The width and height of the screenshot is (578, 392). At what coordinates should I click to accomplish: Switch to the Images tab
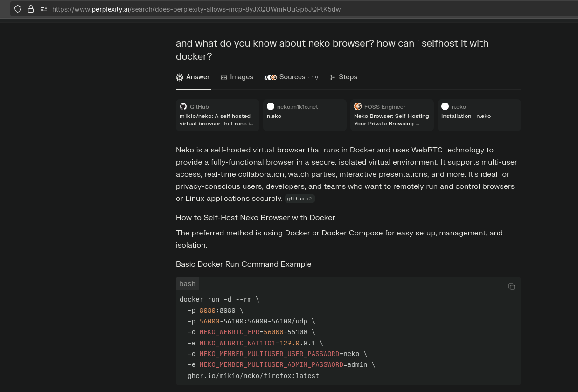click(237, 77)
